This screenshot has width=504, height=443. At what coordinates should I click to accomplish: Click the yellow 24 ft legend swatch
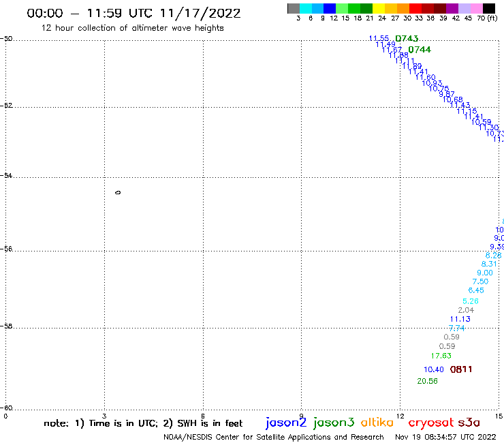pyautogui.click(x=379, y=8)
